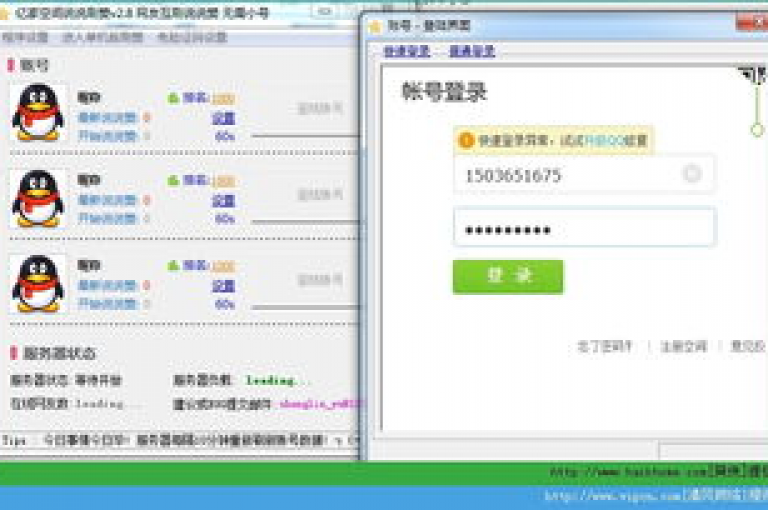
Task: Click the main window's title bar app icon
Action: (x=4, y=13)
